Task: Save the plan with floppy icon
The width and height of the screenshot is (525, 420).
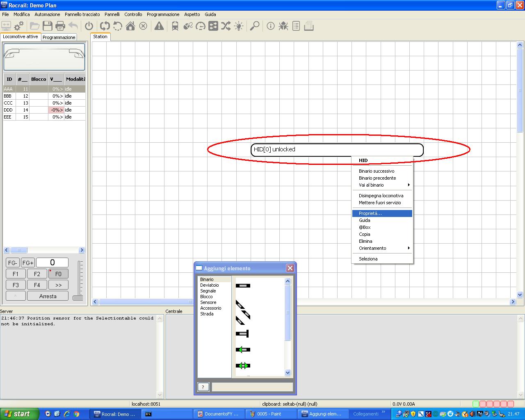Action: (48, 26)
